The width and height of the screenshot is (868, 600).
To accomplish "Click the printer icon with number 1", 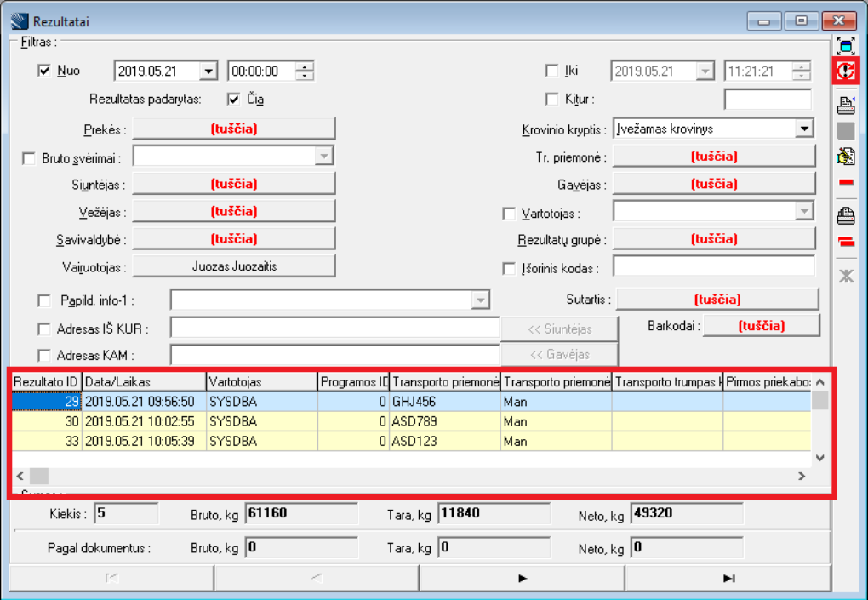I will [x=845, y=106].
